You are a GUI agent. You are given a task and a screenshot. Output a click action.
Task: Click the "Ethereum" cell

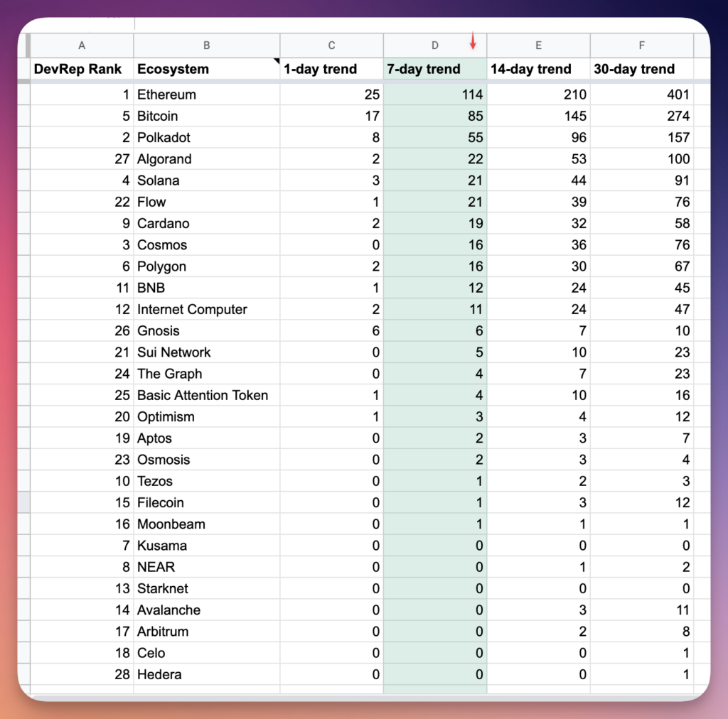[207, 94]
